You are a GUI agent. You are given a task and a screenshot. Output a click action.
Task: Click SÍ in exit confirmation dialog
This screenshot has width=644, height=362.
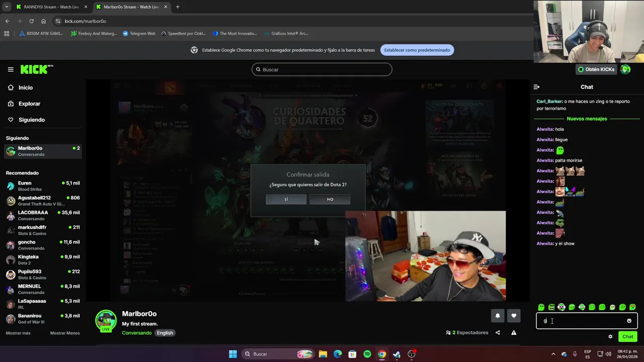coord(286,199)
